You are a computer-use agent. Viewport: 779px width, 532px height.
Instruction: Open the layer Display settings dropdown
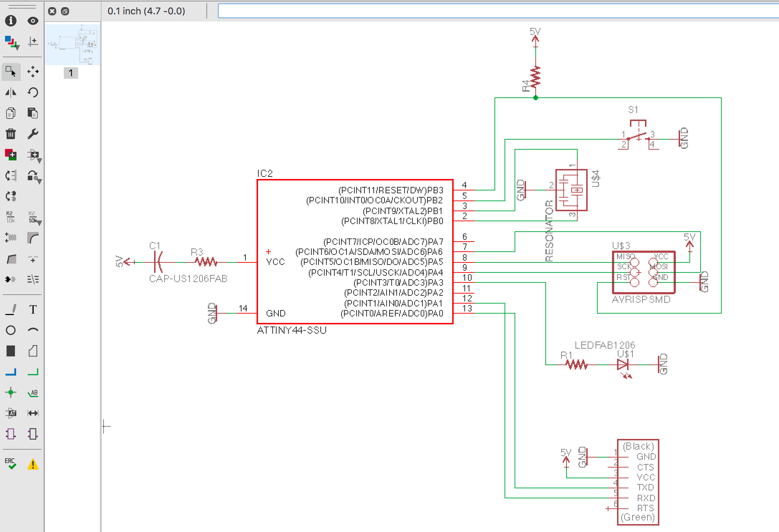click(x=11, y=42)
